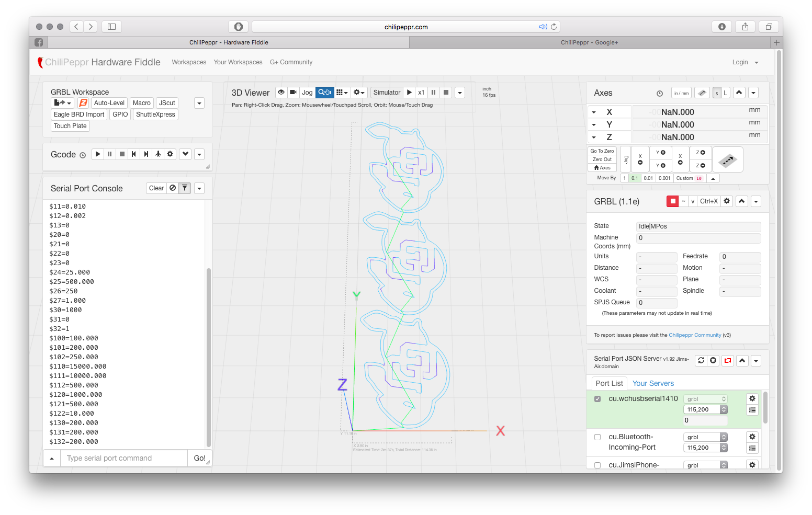Refresh the Serial Port JSON Server port list
The image size is (812, 515).
click(701, 361)
